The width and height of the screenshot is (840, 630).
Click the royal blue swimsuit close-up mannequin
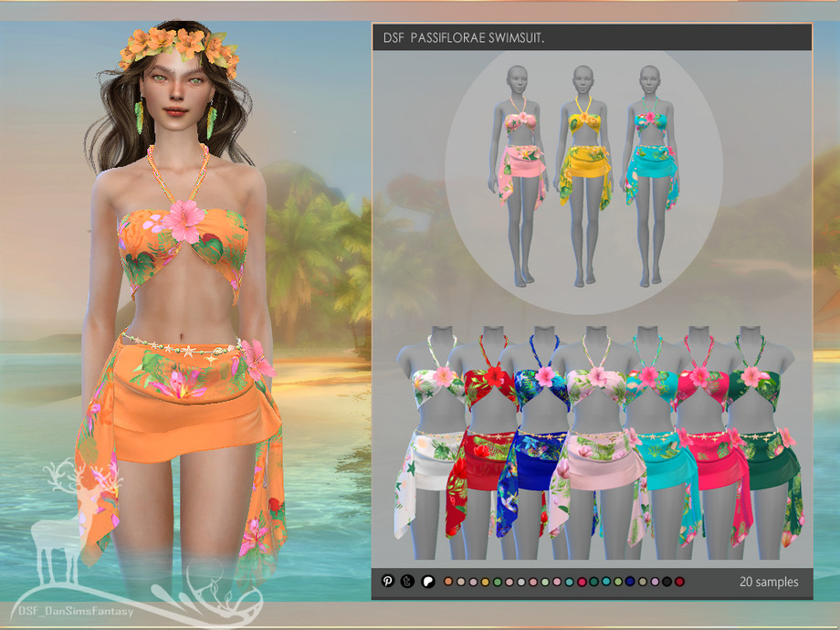point(539,442)
